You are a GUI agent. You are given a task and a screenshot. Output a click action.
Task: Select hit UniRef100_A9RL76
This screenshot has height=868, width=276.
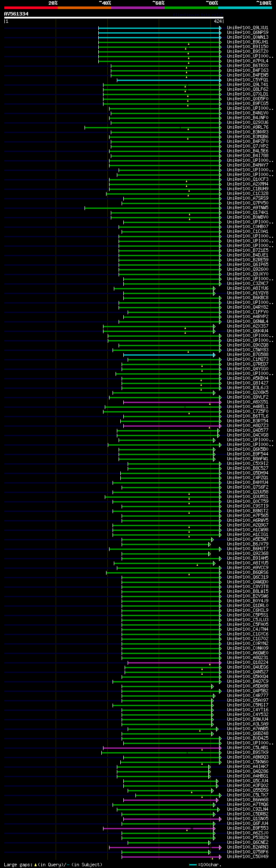tap(248, 127)
